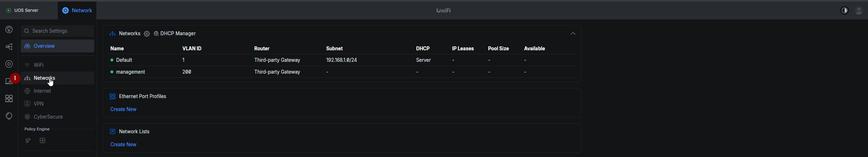Click the Policy Engine table grid icon
This screenshot has width=868, height=157.
[42, 140]
